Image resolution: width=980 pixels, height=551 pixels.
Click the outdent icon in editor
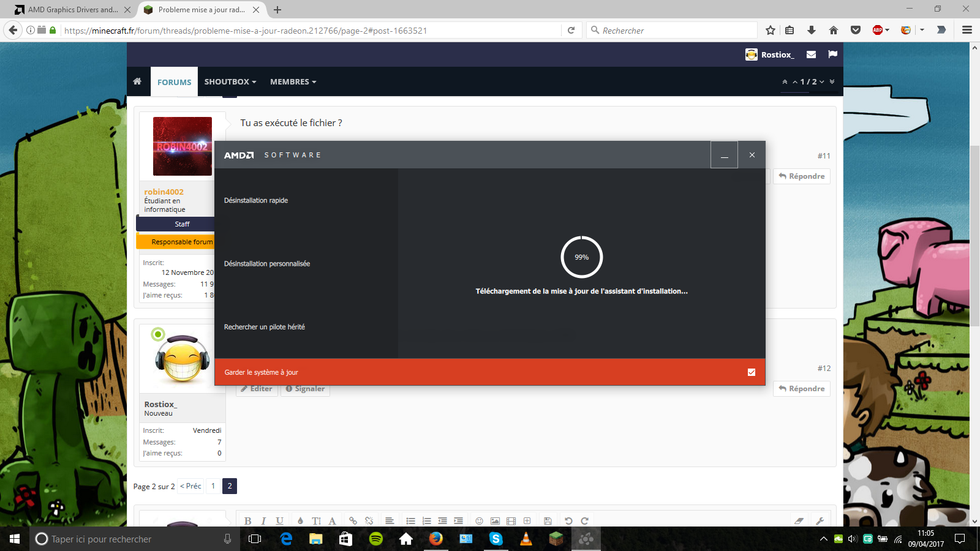point(442,521)
